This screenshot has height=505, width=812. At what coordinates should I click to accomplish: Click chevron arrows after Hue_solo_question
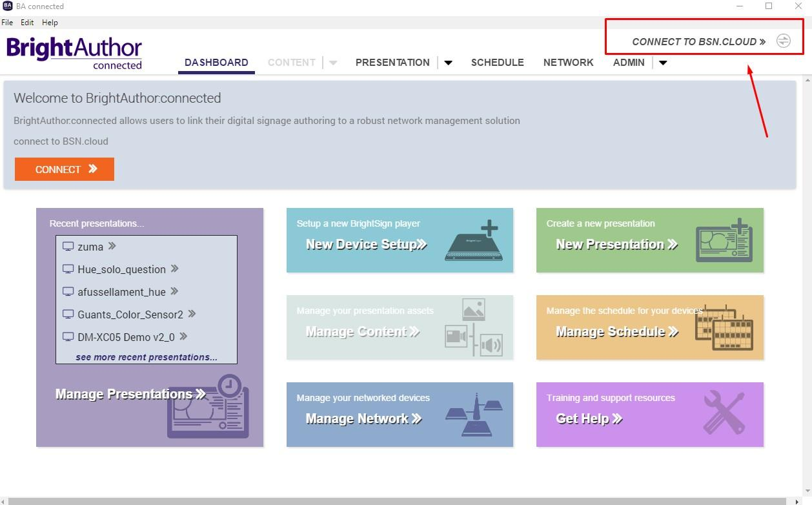tap(175, 269)
